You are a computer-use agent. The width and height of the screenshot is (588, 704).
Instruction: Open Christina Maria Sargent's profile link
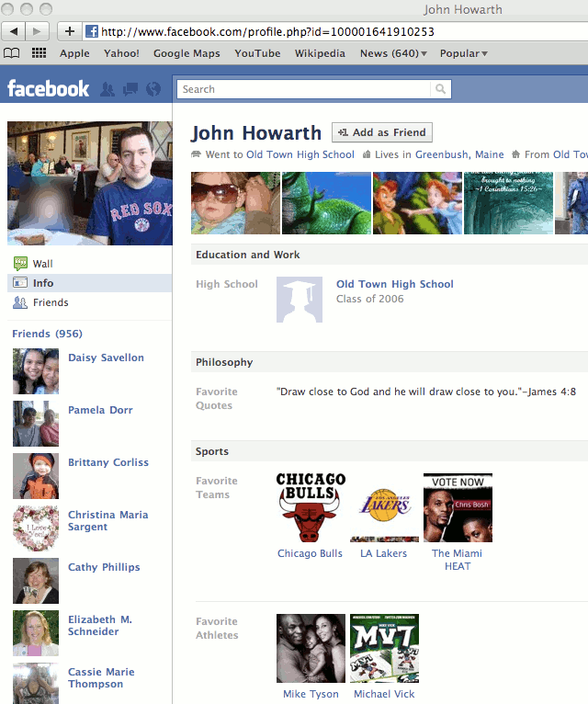pos(107,521)
